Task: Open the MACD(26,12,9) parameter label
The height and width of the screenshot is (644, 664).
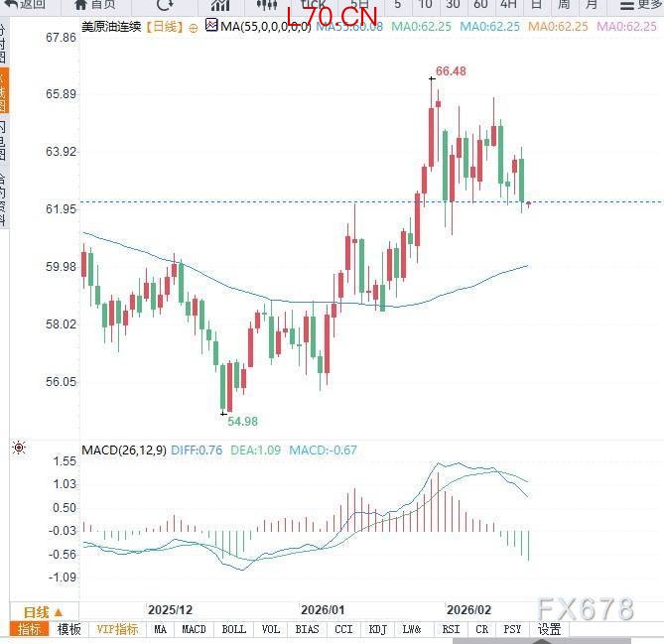Action: pos(123,450)
